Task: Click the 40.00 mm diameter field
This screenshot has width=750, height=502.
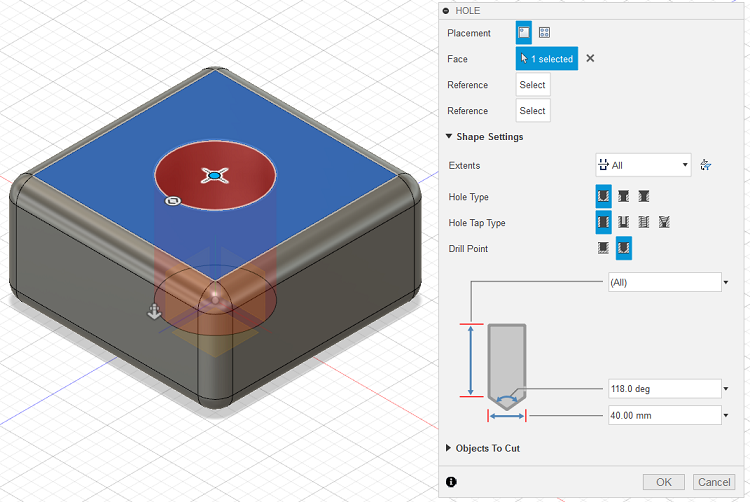Action: tap(664, 415)
